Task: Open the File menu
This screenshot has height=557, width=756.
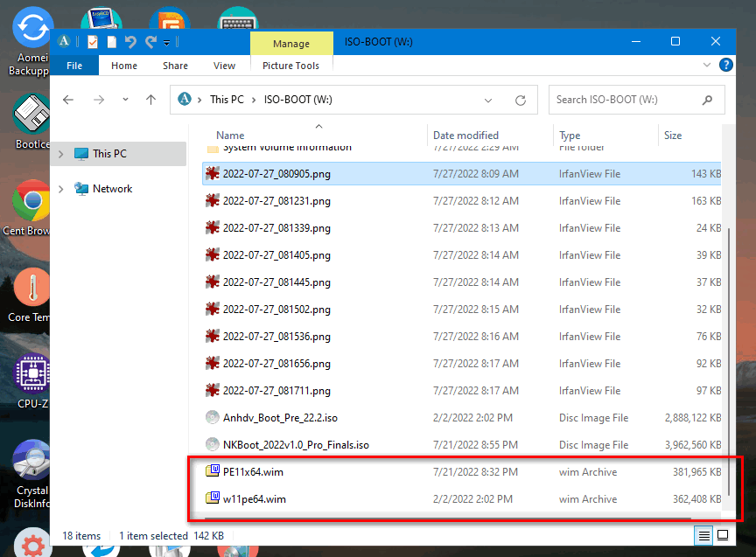Action: [74, 66]
